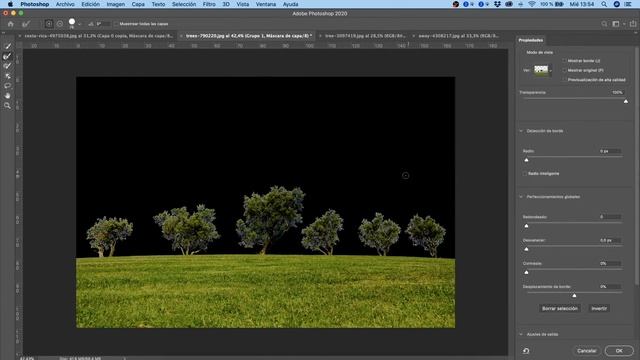Click the brush angle icon in options bar
This screenshot has height=360, width=640.
coord(91,24)
